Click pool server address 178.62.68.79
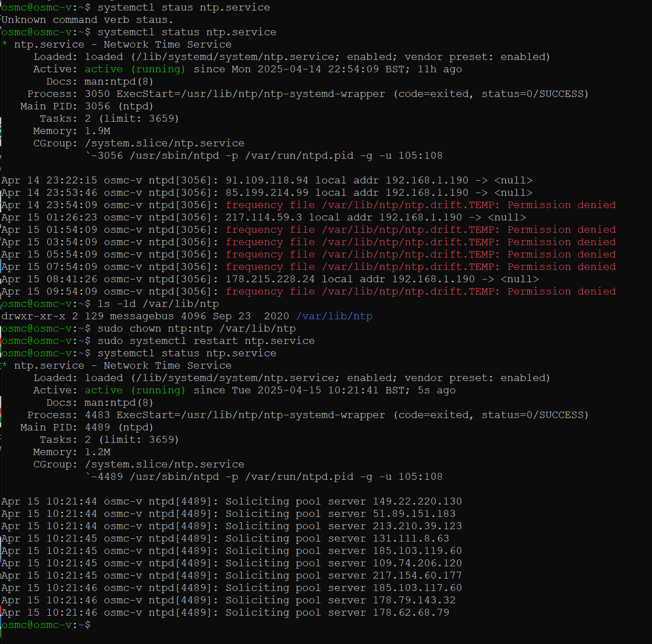652x644 pixels. tap(411, 612)
